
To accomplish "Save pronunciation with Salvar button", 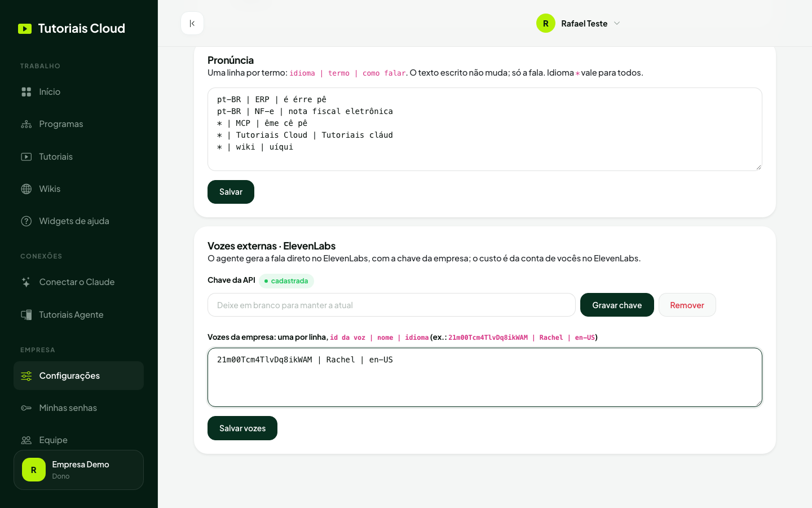I will (231, 192).
